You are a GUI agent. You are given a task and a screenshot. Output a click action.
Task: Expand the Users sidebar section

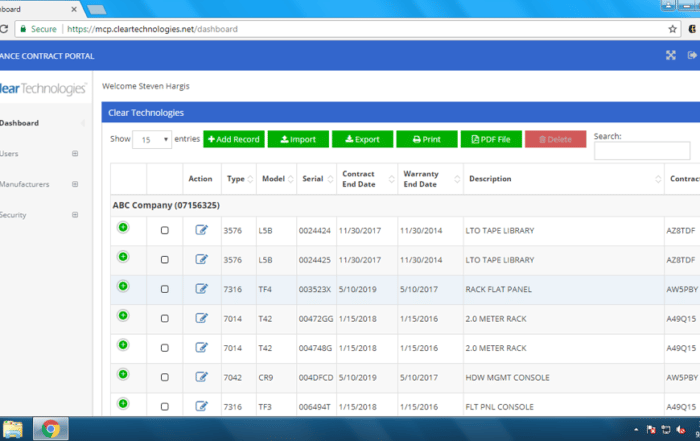point(75,154)
